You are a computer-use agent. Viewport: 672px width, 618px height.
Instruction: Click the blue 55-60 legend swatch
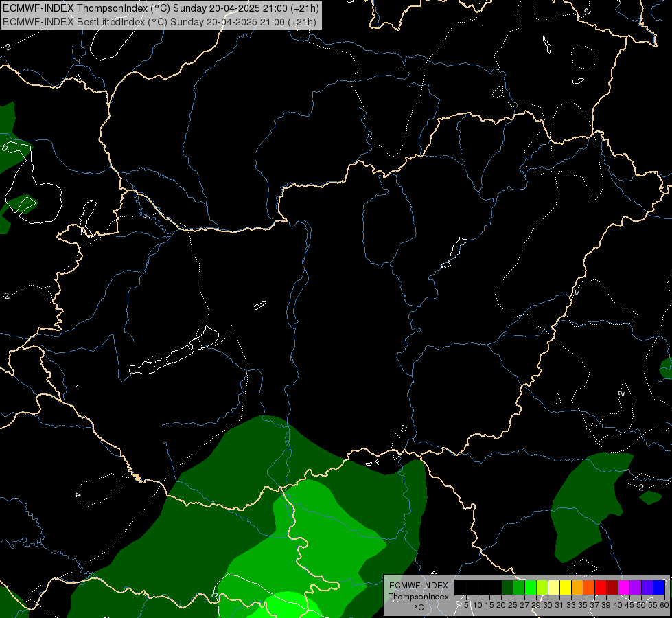pos(659,587)
